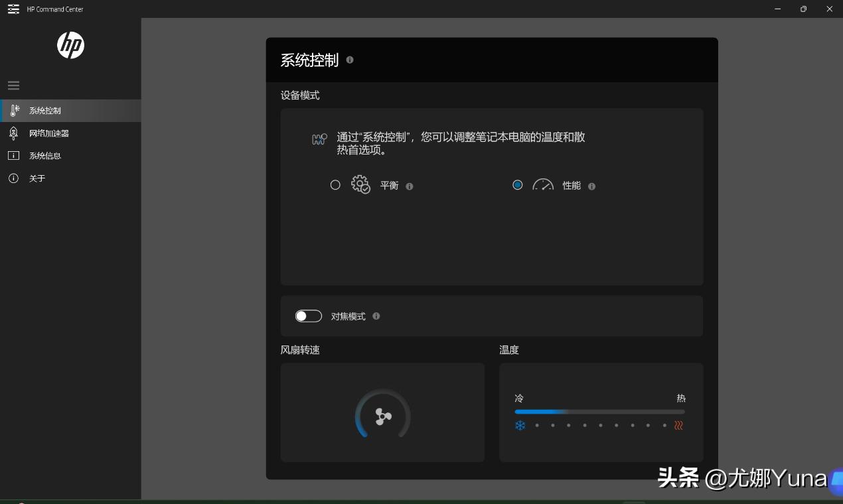Click the 网络加速器 rocket icon
Image resolution: width=843 pixels, height=504 pixels.
tap(14, 133)
